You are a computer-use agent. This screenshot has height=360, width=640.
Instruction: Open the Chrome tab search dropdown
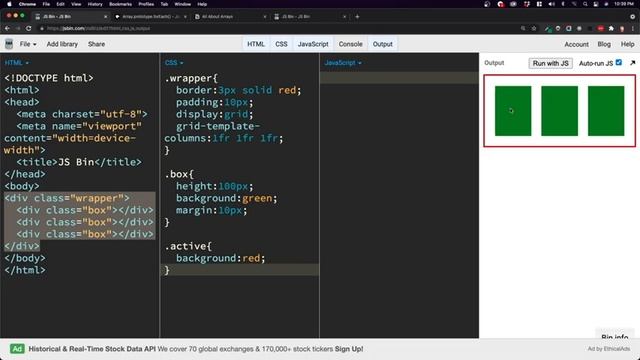[633, 16]
